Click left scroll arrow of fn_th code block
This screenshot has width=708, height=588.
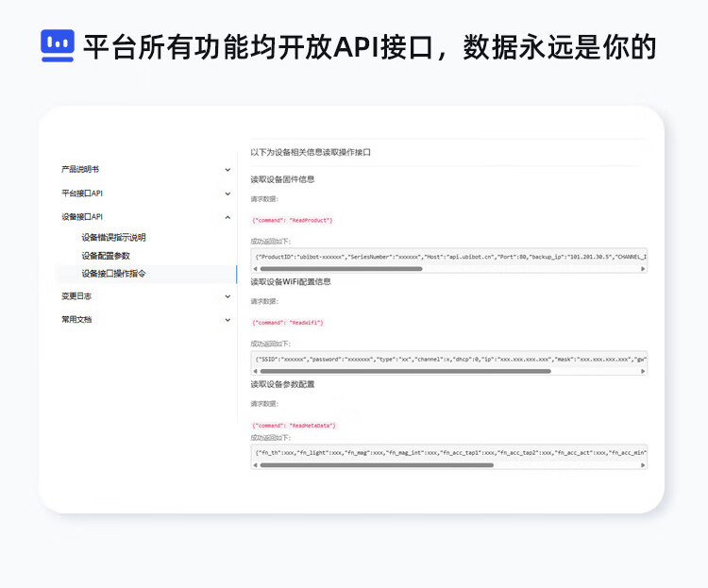point(256,465)
